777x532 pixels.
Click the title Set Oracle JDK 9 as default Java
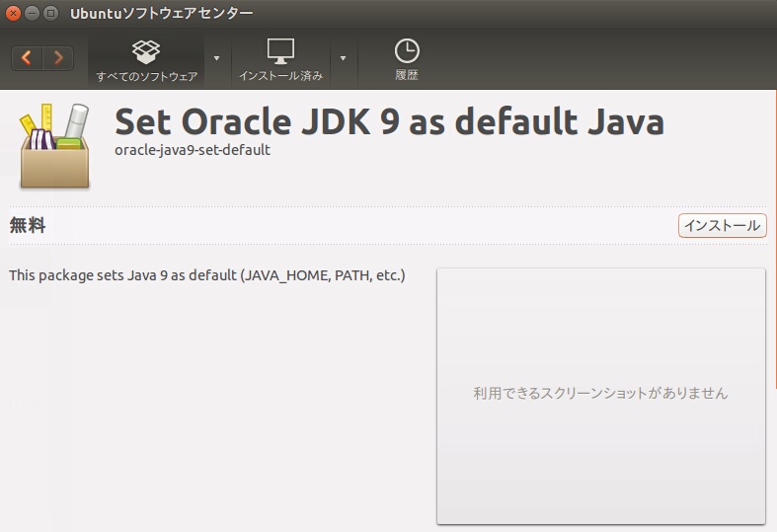[389, 121]
